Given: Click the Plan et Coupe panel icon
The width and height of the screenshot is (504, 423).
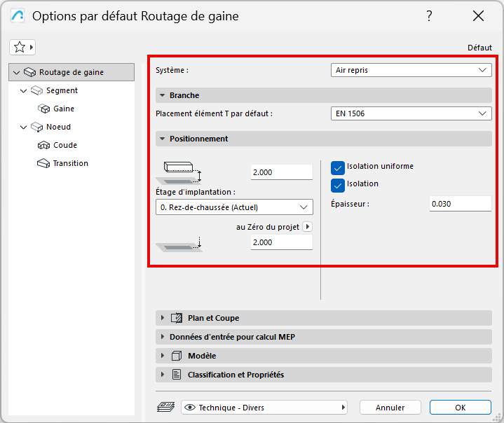Looking at the screenshot, I should [177, 318].
